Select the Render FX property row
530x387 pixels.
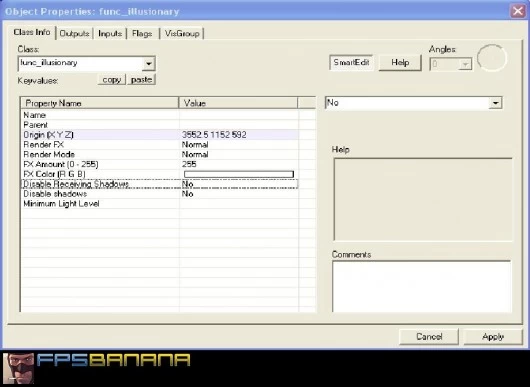pyautogui.click(x=160, y=144)
